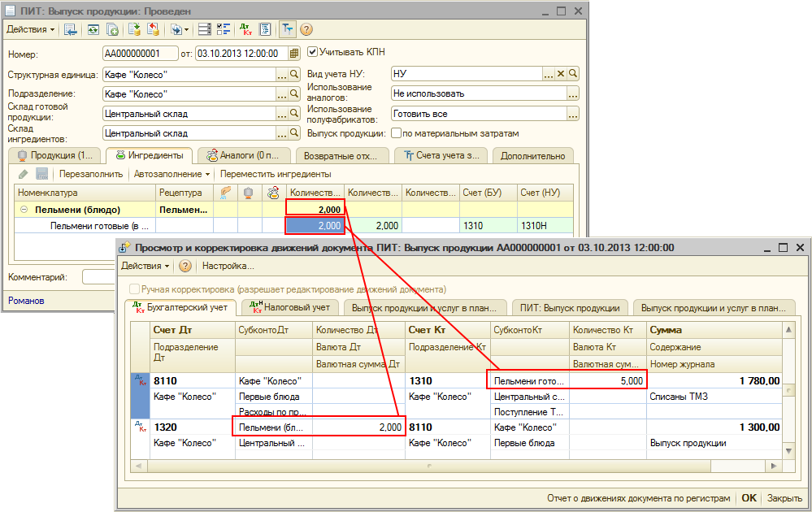Click the Перезаполнить button
Screen dimensions: 812x512
tap(90, 174)
